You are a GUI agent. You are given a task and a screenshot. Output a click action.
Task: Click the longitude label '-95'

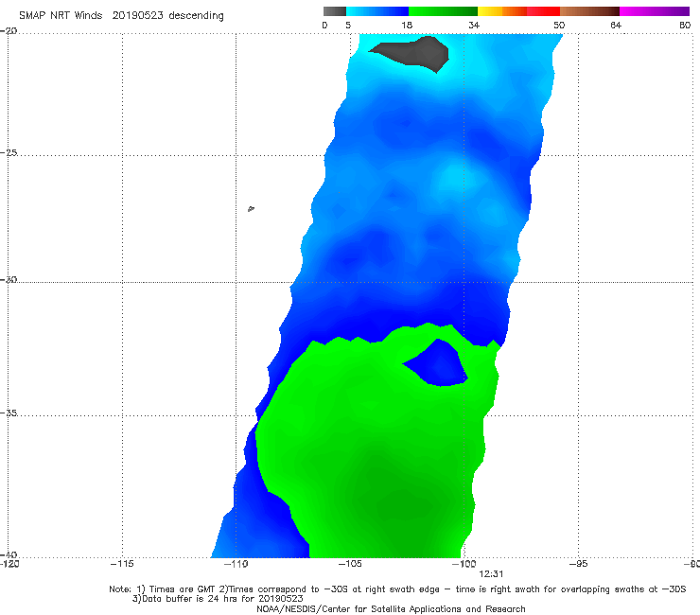point(579,564)
